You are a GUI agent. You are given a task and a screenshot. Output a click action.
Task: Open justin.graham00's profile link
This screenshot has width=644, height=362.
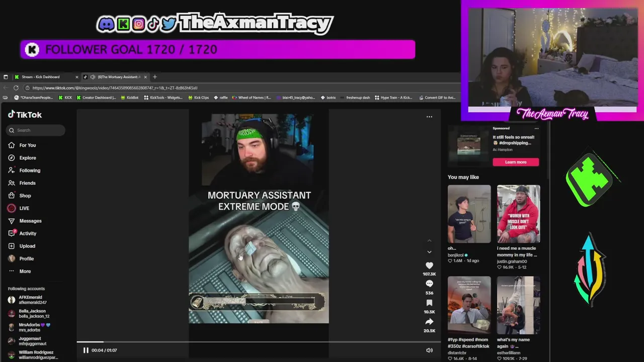coord(512,261)
